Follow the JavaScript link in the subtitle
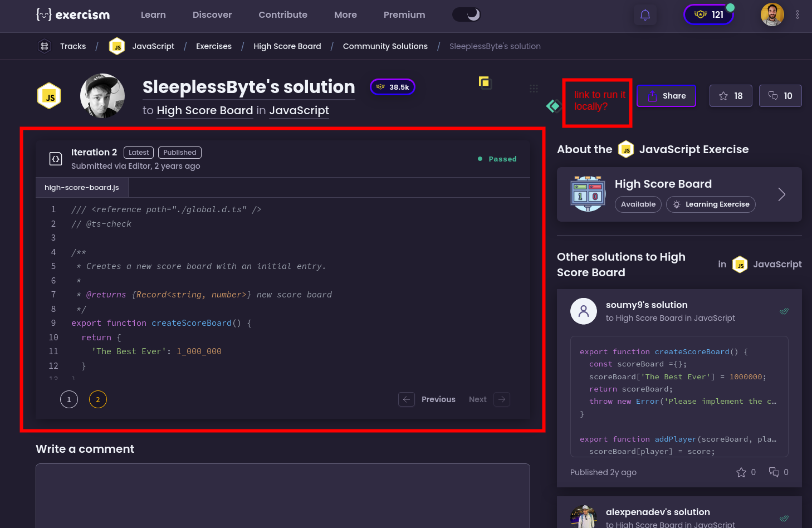Viewport: 812px width, 528px height. click(x=299, y=110)
